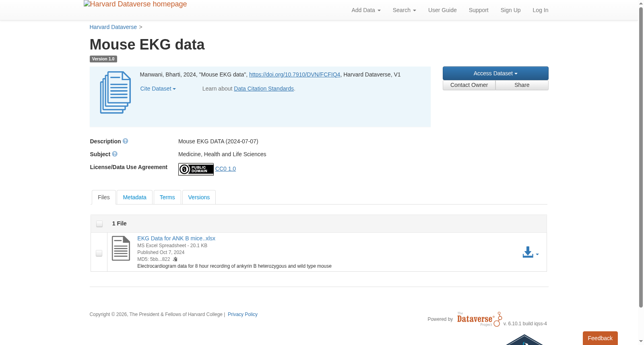Open the Subject help tooltip icon

(115, 154)
